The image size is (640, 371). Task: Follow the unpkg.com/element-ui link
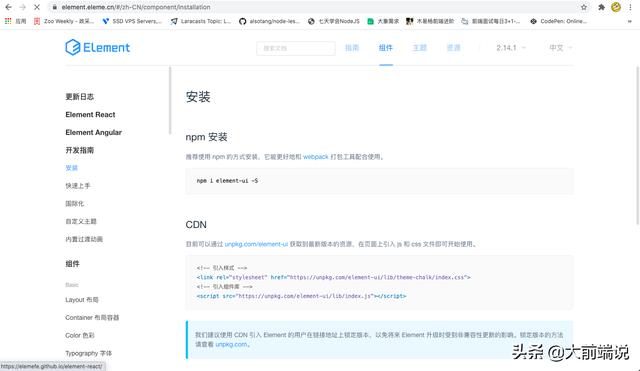pos(256,244)
